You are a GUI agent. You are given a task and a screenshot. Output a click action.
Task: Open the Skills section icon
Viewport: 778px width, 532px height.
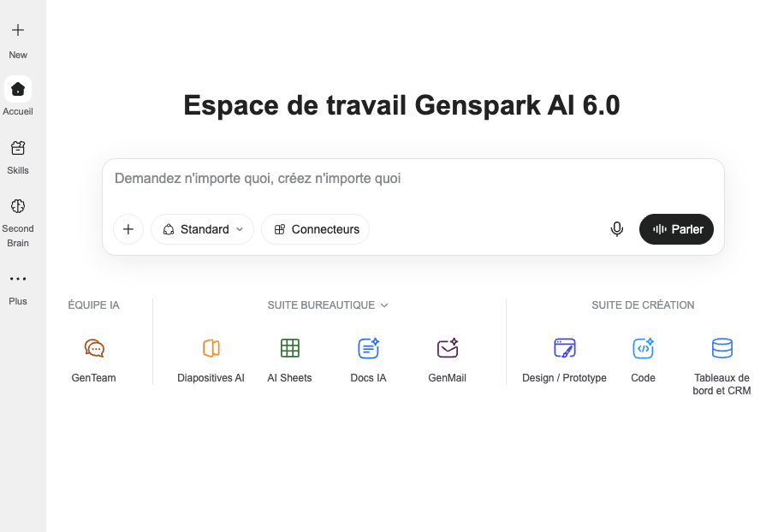tap(18, 148)
